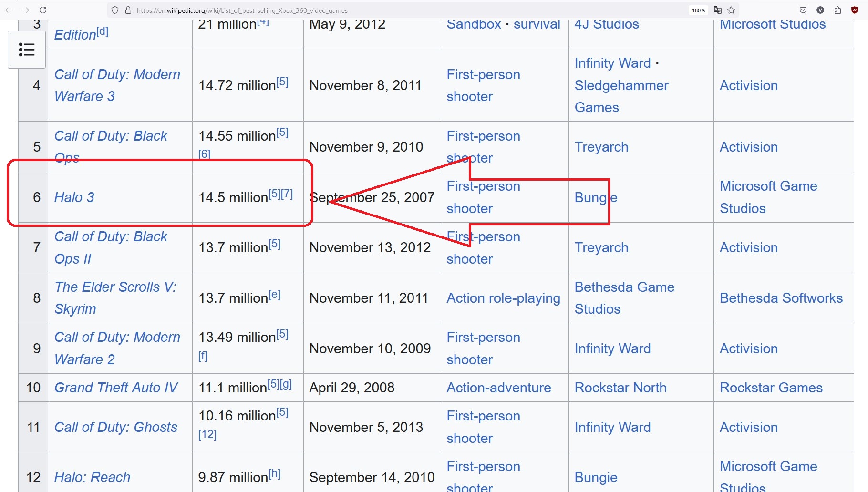868x492 pixels.
Task: Open The Elder Scrolls V: Skyrim link
Action: tap(115, 298)
